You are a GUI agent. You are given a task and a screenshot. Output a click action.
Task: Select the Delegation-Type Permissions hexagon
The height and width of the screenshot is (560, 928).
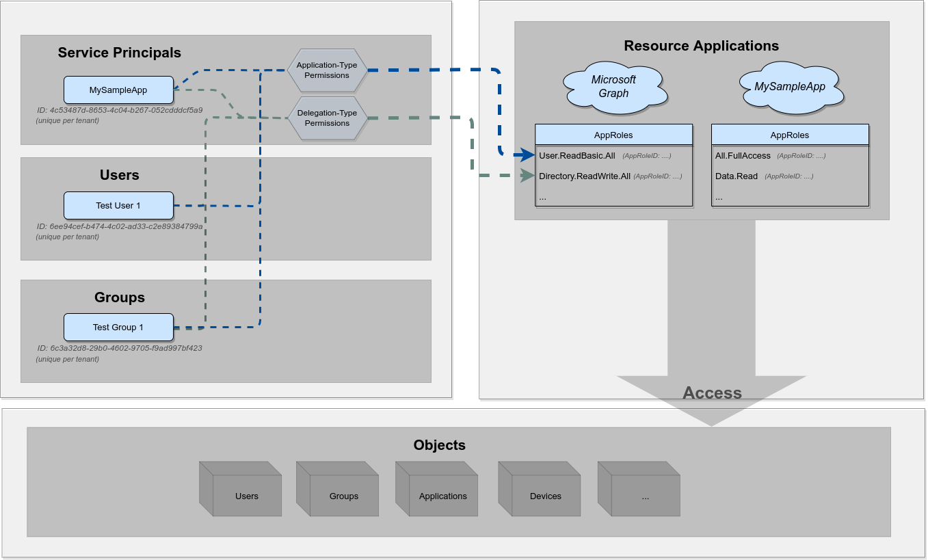coord(327,118)
